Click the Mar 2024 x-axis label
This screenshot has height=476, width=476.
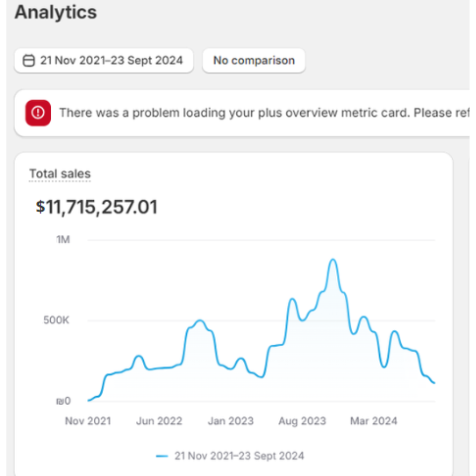tap(373, 421)
